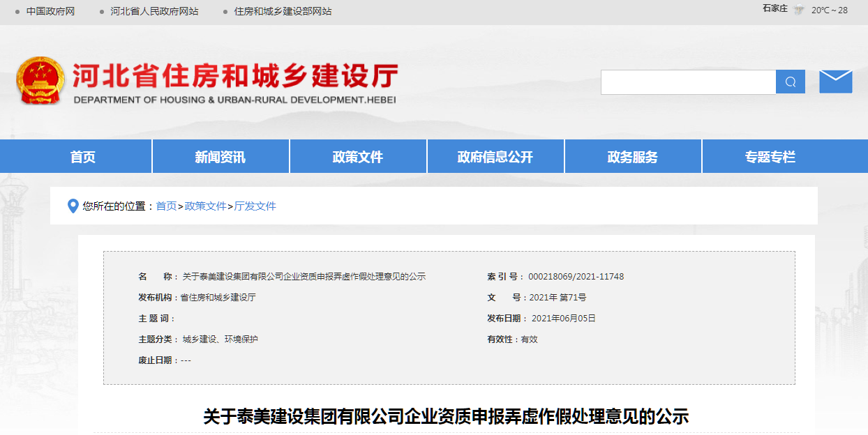Open the blue envelope mail icon

[835, 82]
